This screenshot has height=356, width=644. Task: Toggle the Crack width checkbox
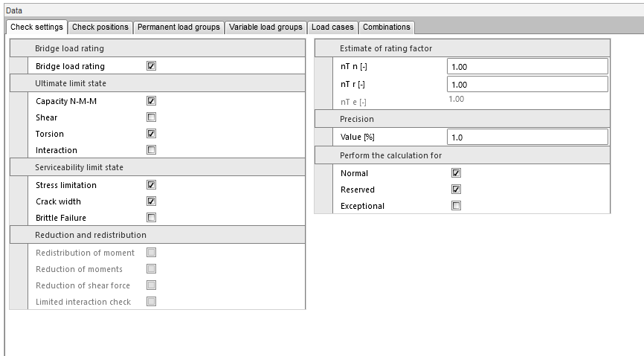point(152,201)
